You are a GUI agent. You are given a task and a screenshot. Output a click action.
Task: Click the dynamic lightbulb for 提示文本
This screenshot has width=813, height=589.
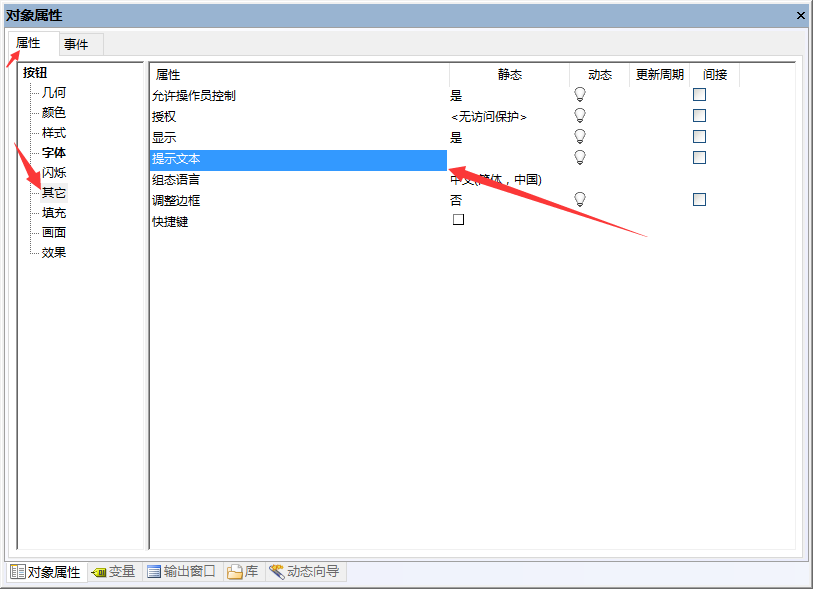tap(579, 158)
